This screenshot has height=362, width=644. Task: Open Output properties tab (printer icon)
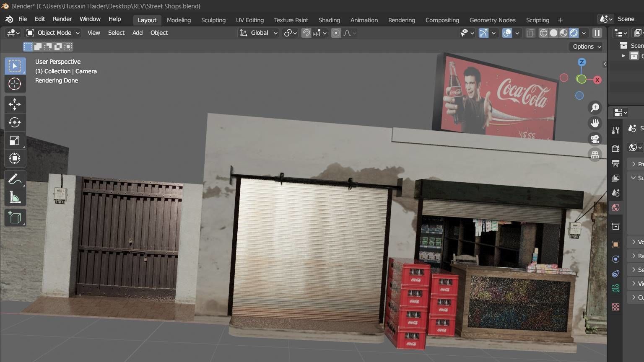[x=615, y=163]
